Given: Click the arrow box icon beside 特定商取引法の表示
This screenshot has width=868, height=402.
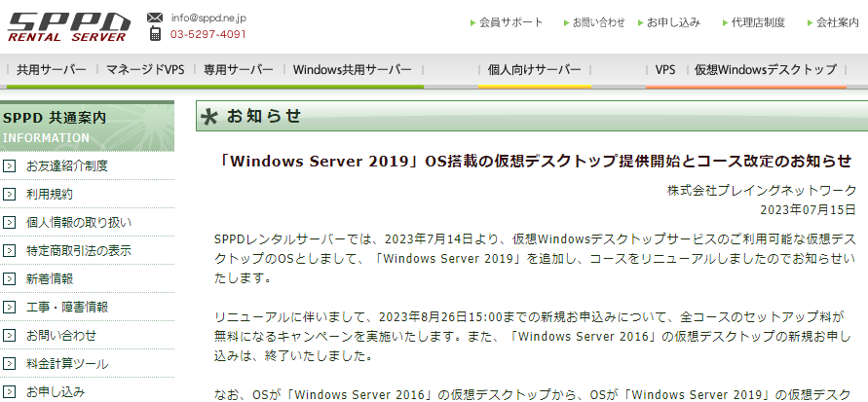Looking at the screenshot, I should [9, 250].
